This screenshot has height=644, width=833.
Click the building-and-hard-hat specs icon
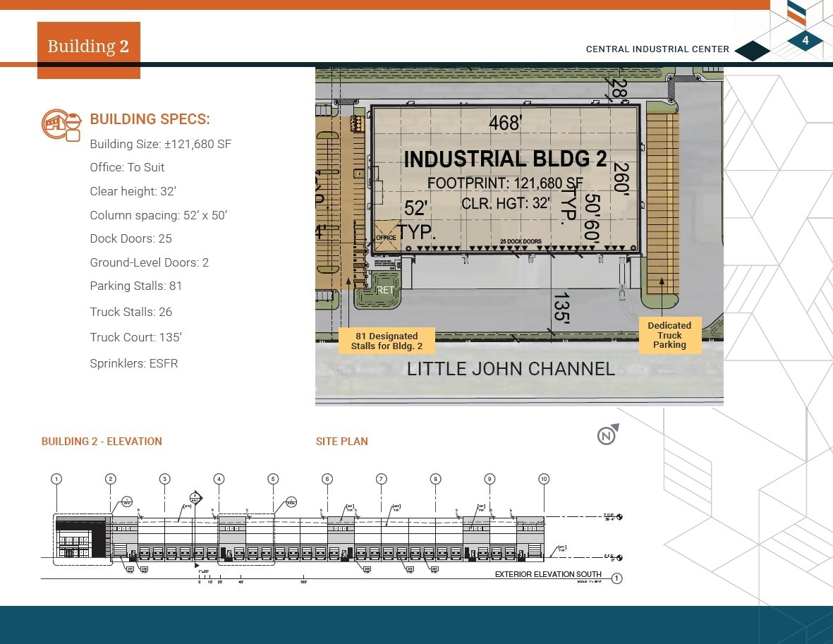click(x=61, y=126)
